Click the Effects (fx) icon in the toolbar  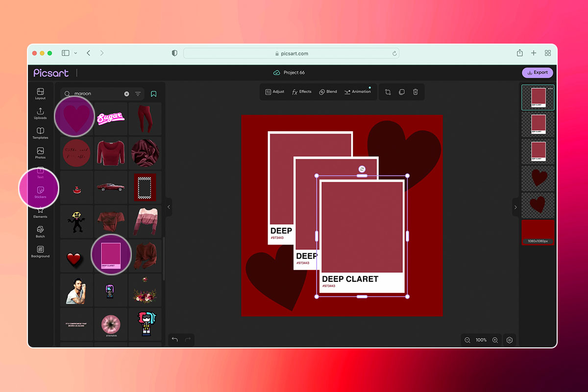click(x=301, y=92)
